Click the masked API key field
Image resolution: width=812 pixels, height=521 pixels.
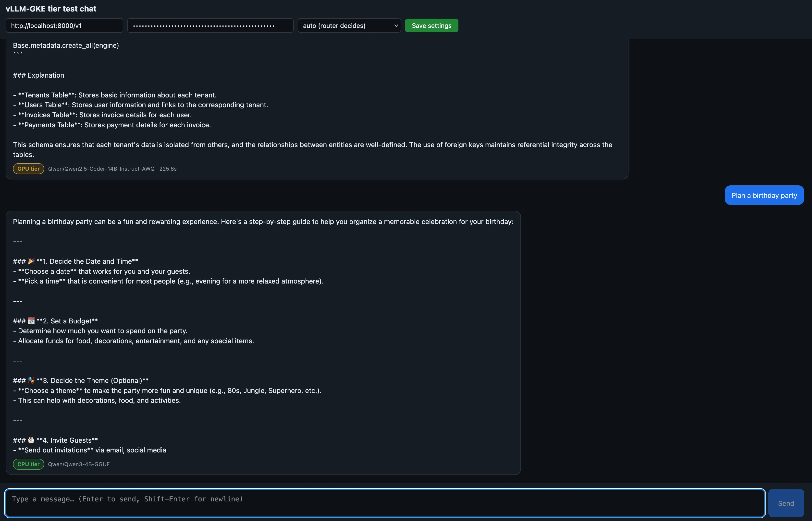click(210, 25)
